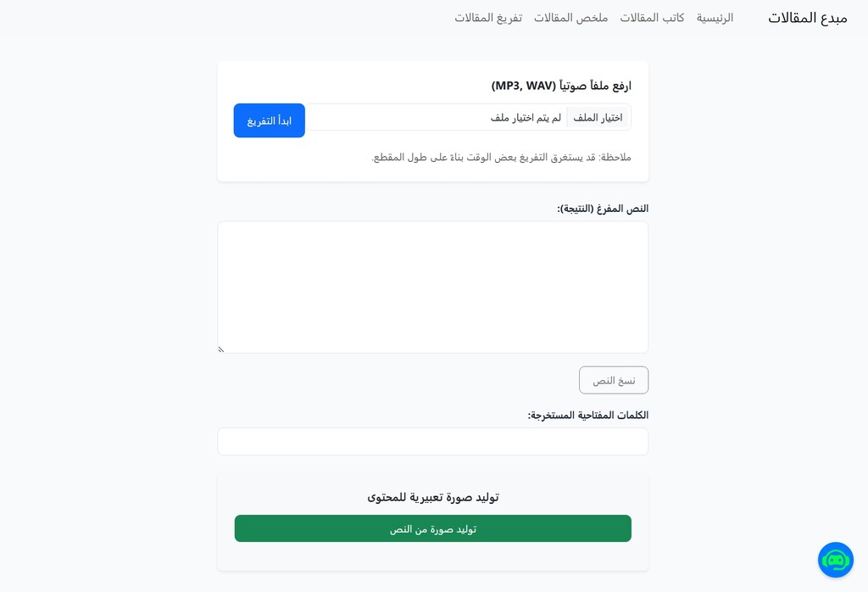Open the كاتب المقالات nav item

tap(652, 18)
